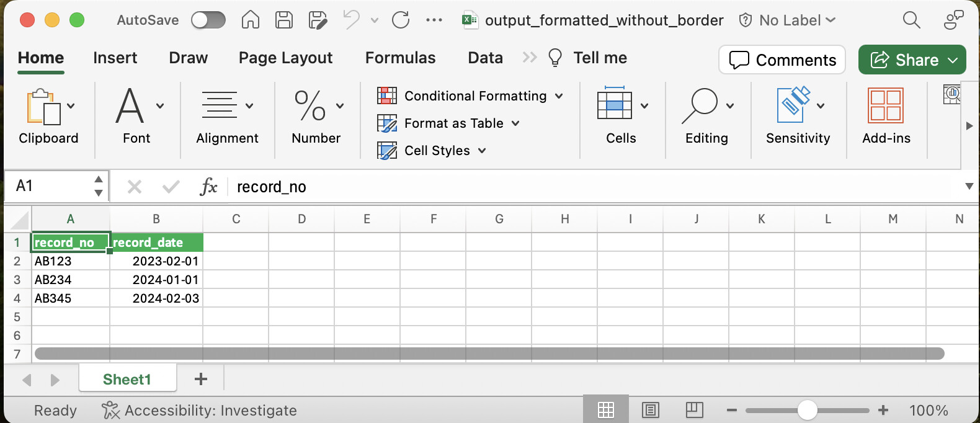Click the horizontal scrollbar
This screenshot has width=980, height=423.
(x=489, y=354)
